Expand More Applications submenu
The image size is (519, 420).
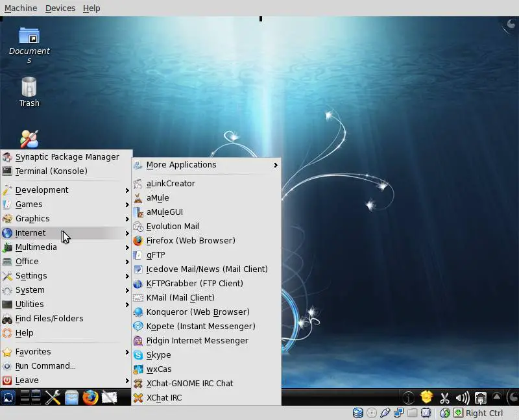(206, 165)
